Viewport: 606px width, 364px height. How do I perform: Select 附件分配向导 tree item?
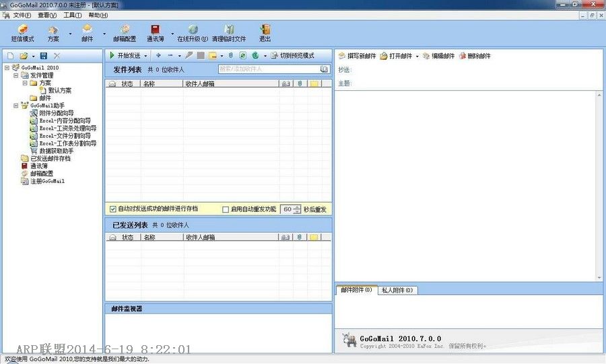tap(57, 113)
